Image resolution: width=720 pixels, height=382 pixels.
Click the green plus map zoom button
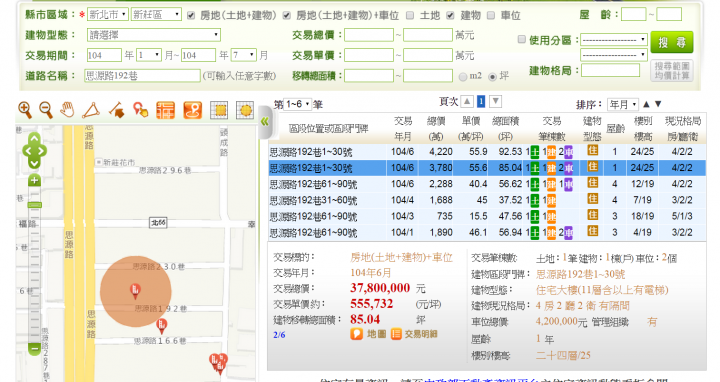[34, 180]
